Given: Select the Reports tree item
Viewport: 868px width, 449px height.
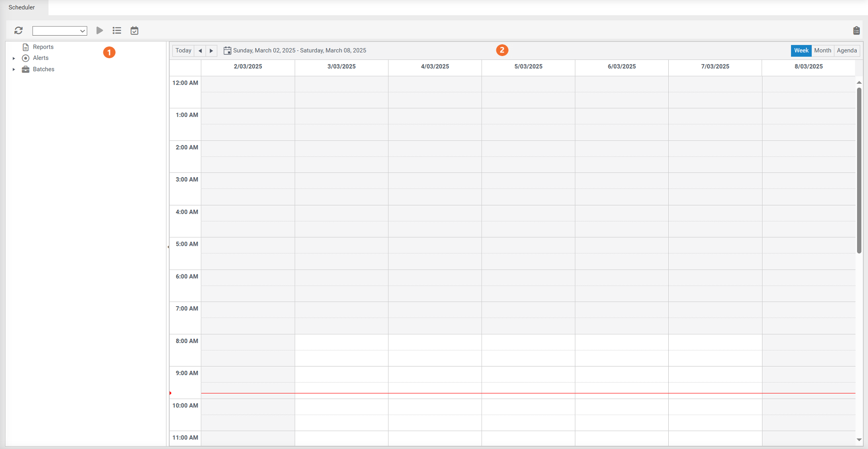Looking at the screenshot, I should (x=43, y=47).
